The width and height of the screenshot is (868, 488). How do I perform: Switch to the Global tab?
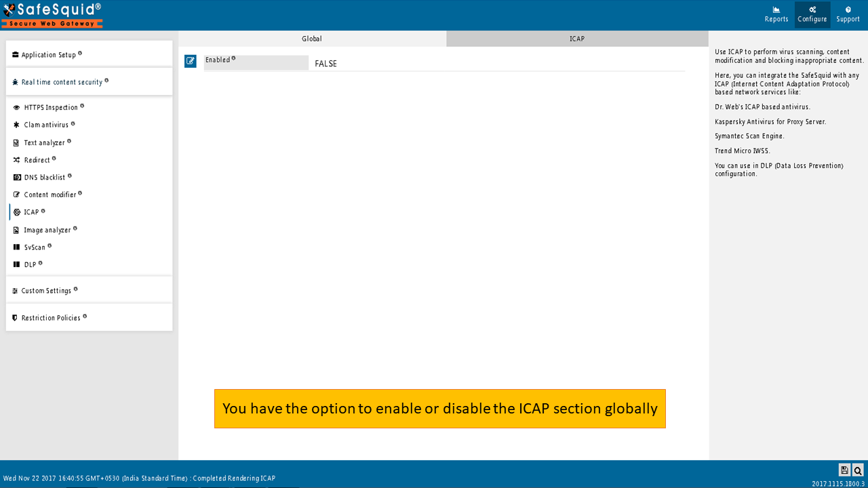point(312,39)
